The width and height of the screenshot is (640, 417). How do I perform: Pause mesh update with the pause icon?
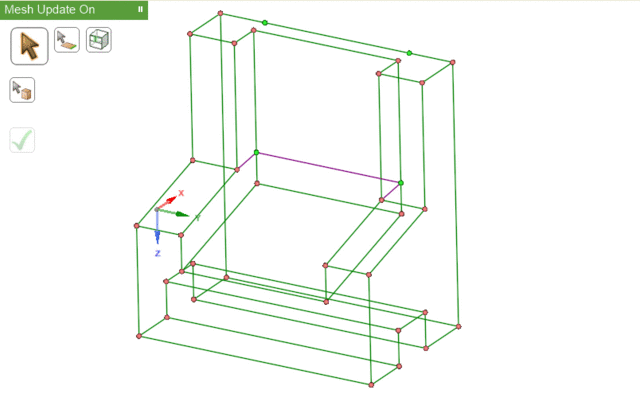coord(140,9)
